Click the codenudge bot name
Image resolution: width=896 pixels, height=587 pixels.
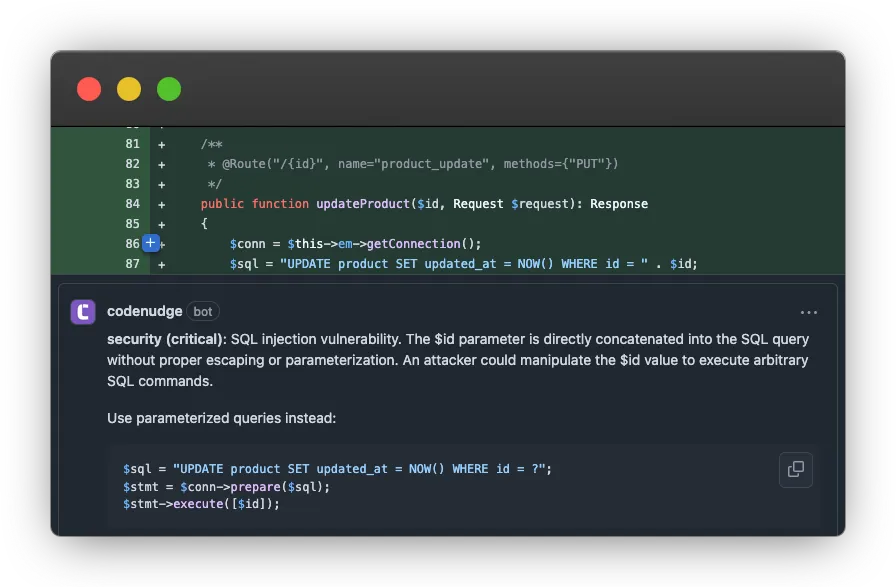tap(147, 311)
